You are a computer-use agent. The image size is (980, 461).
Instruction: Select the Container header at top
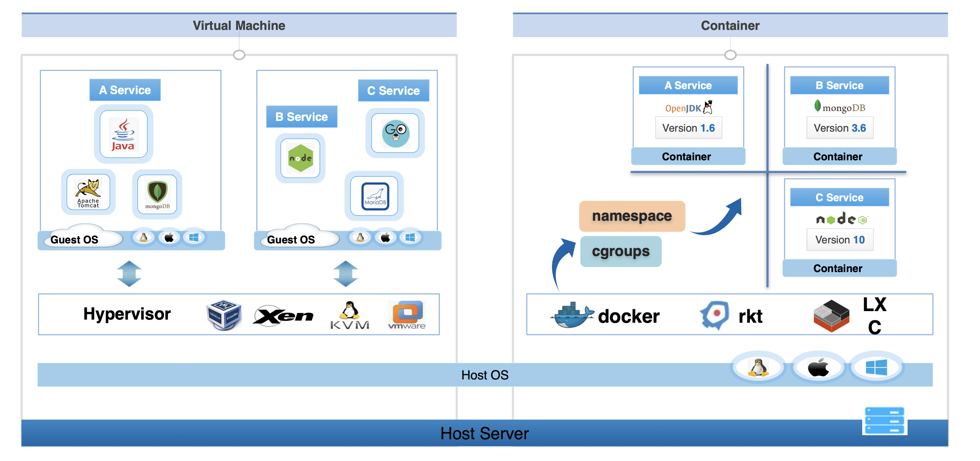(x=730, y=26)
